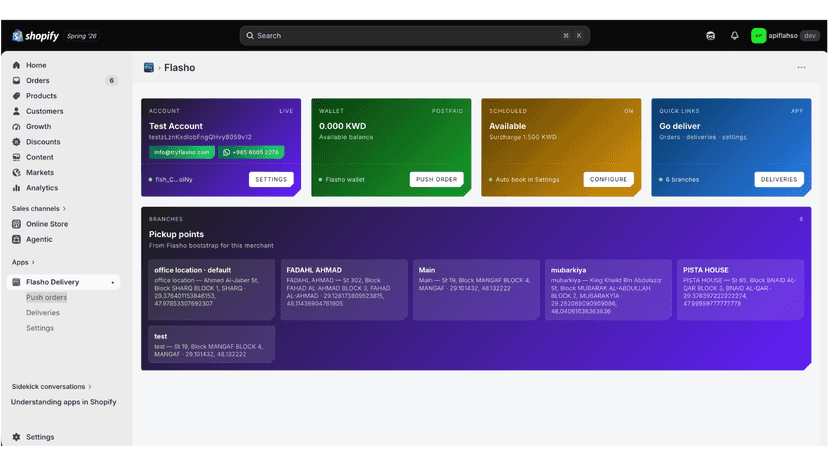The width and height of the screenshot is (828, 466).
Task: Open the sidebar Settings gear icon
Action: (16, 437)
